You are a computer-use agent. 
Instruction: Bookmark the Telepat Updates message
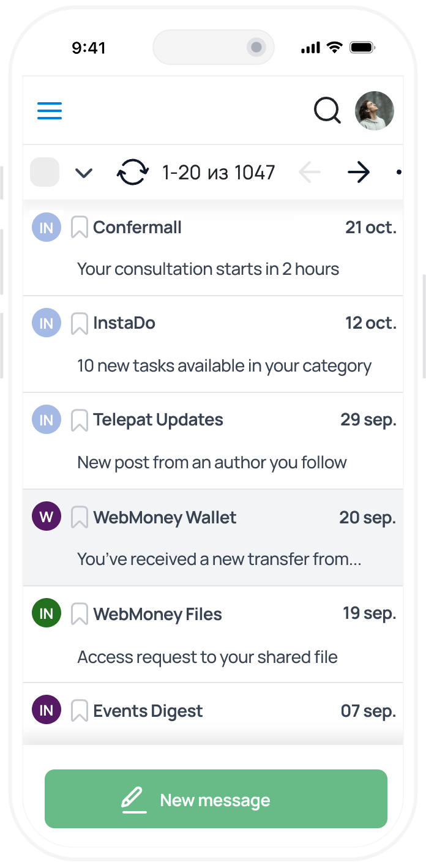tap(80, 421)
